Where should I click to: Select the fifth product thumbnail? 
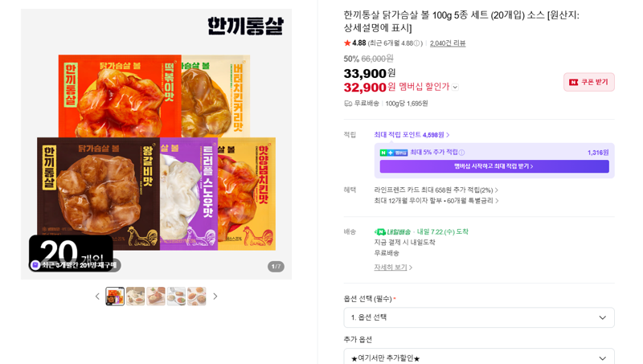[x=197, y=296]
